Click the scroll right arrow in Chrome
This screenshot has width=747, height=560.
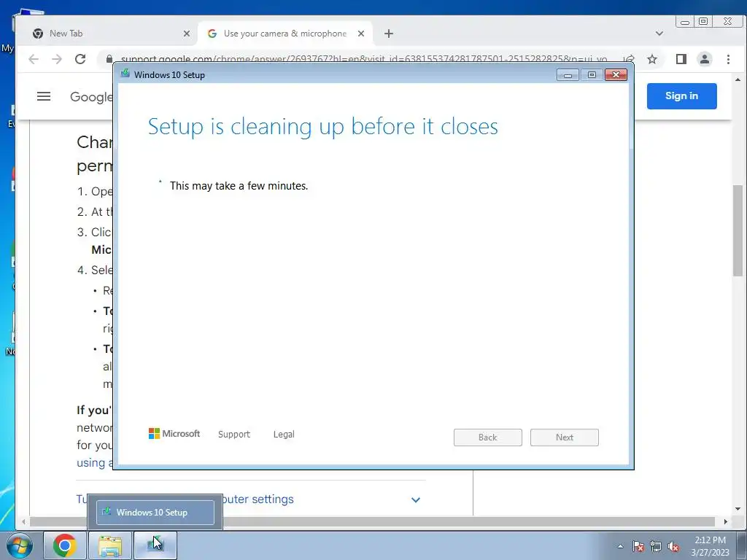pyautogui.click(x=726, y=521)
